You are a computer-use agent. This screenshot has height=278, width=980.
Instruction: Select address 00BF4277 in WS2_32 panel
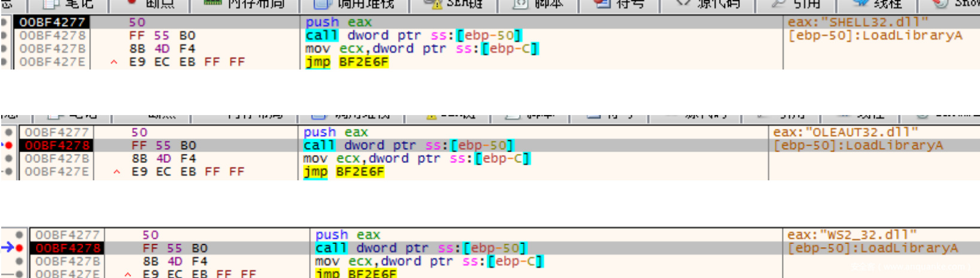tap(67, 235)
